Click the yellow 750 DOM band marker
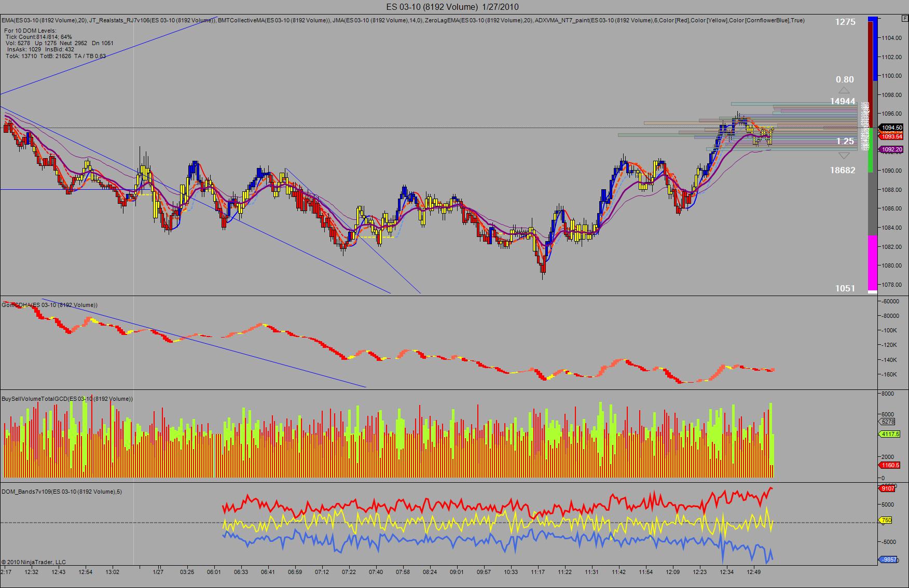This screenshot has height=588, width=909. click(886, 520)
